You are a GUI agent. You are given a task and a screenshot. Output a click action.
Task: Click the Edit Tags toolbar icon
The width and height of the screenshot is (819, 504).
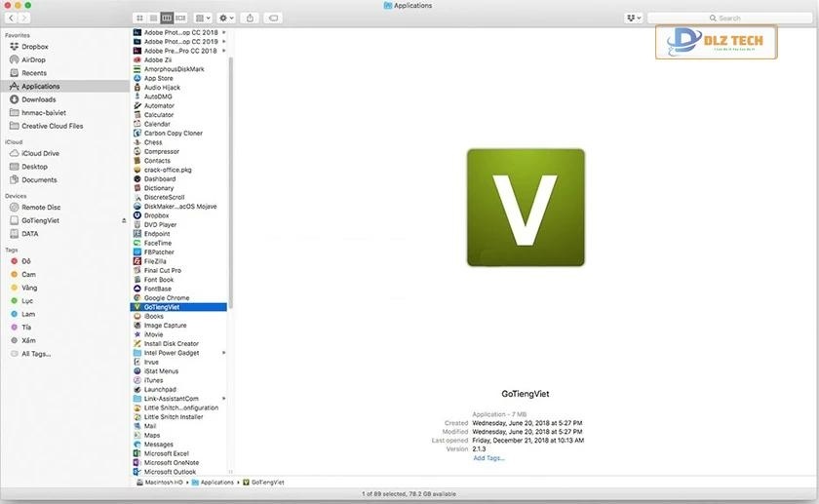tap(274, 19)
